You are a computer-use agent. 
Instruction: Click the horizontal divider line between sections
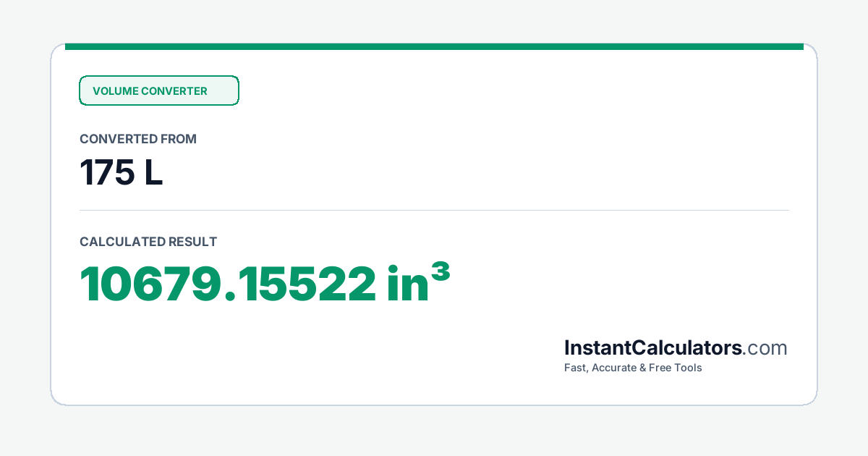point(434,211)
